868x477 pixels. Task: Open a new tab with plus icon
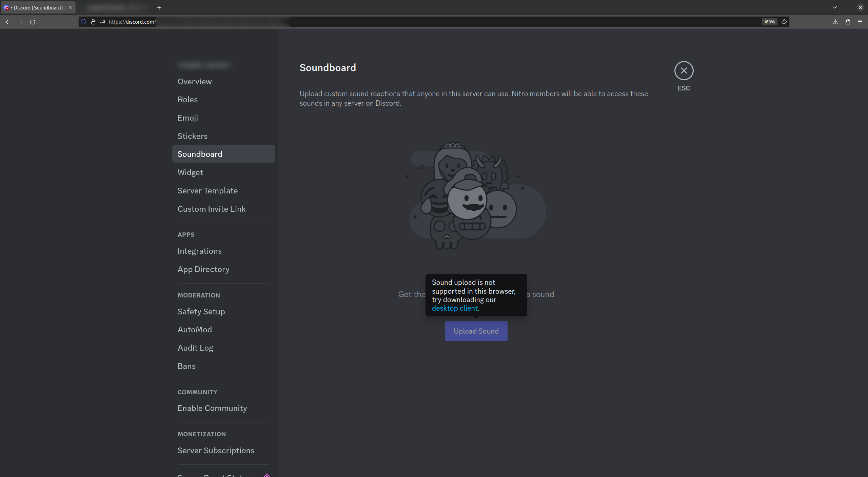tap(159, 7)
